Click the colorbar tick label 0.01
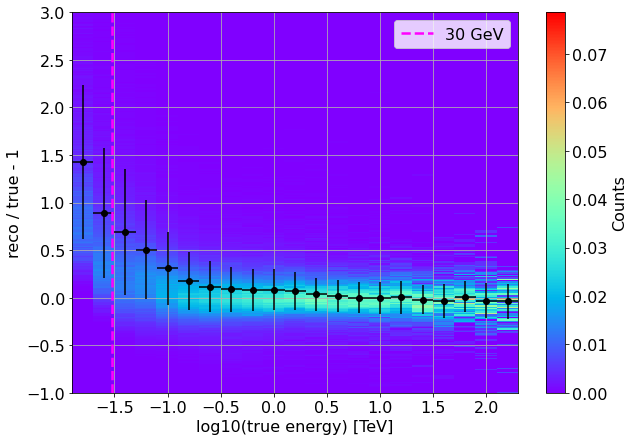Screen dimensions: 633x441 click(x=589, y=345)
